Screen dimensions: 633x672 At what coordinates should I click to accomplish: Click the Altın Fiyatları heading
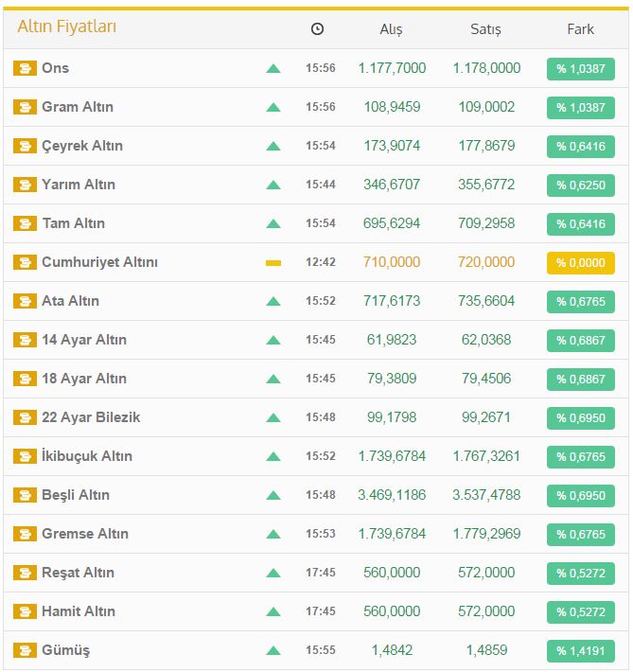coord(67,27)
